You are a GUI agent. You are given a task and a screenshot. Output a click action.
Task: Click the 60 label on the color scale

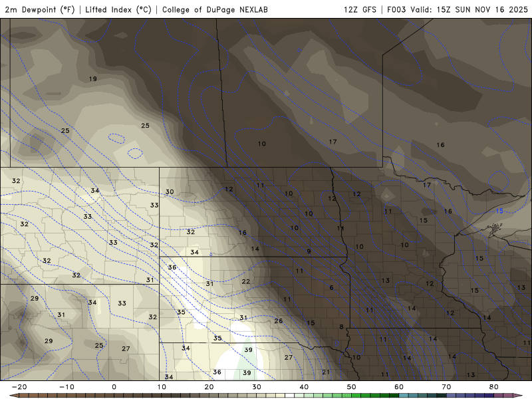[399, 387]
